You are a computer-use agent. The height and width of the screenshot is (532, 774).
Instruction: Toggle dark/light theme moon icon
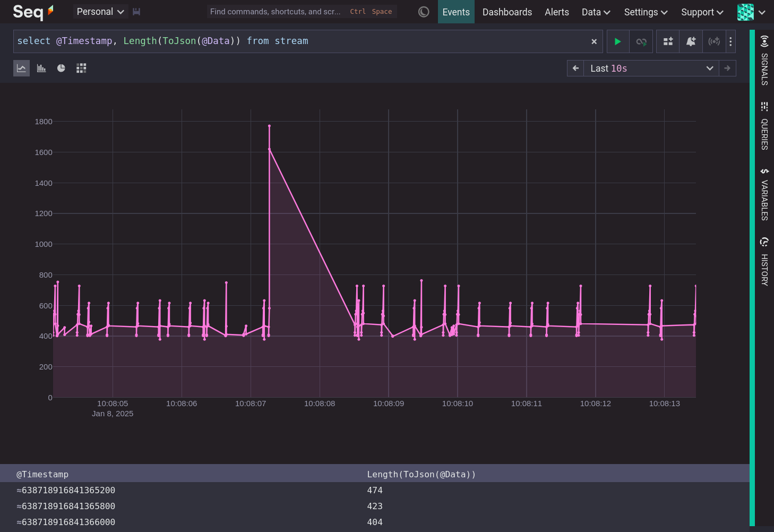(x=424, y=12)
